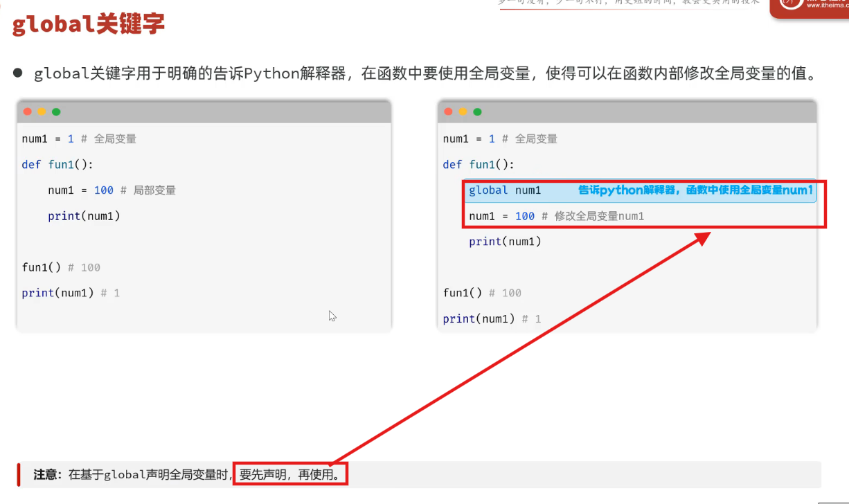Click the yellow dot in right code window
The image size is (849, 504).
(463, 111)
